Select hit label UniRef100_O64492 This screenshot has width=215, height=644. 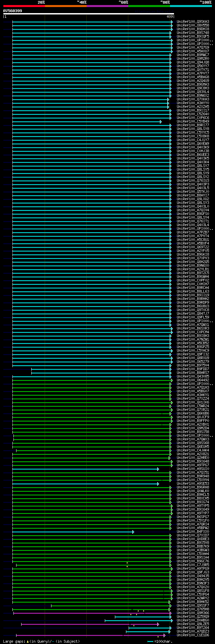point(193,380)
